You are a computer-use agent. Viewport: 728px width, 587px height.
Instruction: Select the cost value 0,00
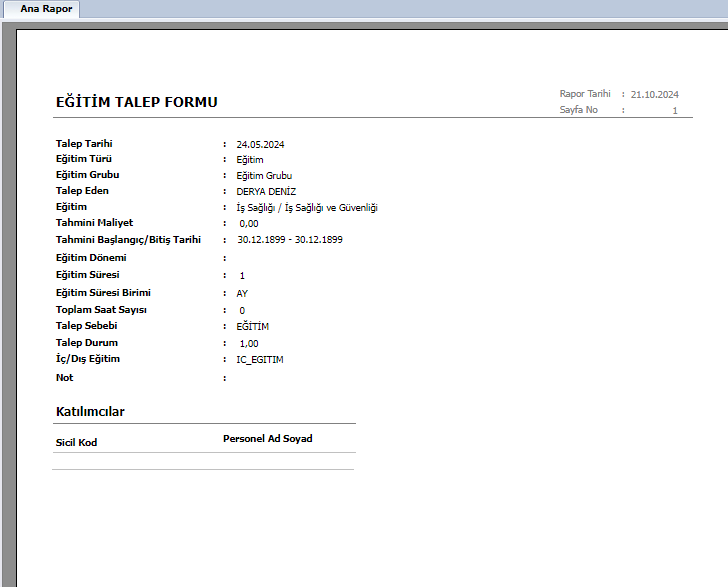pyautogui.click(x=249, y=224)
